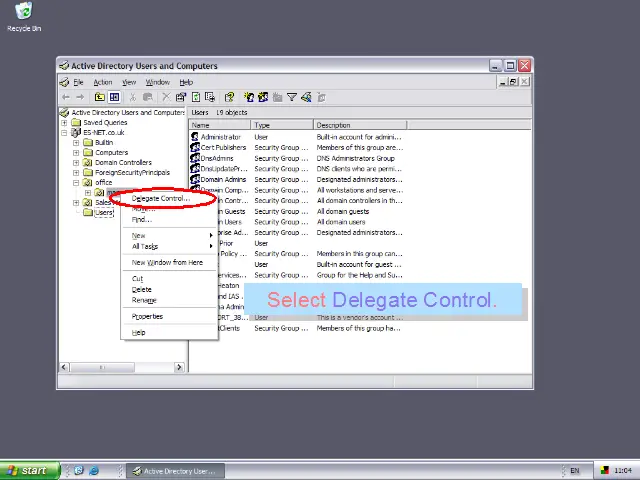This screenshot has height=480, width=640.
Task: Choose Cut from the context menu
Action: pyautogui.click(x=169, y=279)
